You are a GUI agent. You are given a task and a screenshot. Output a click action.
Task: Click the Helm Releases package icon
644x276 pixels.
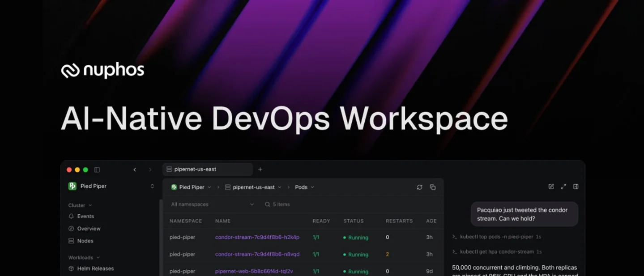click(71, 269)
